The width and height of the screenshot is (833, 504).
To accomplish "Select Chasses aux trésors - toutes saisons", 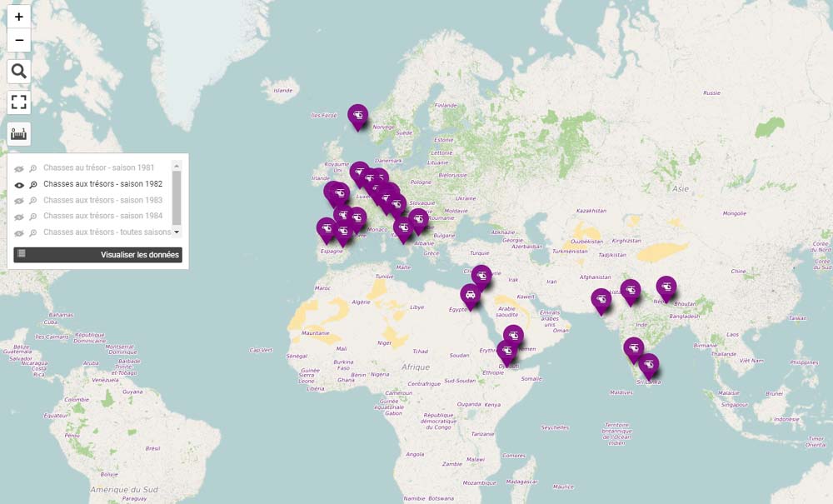I will tap(107, 232).
